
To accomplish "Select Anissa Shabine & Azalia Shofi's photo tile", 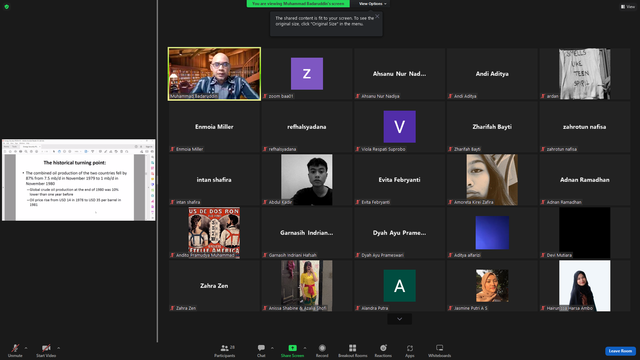I will point(307,286).
